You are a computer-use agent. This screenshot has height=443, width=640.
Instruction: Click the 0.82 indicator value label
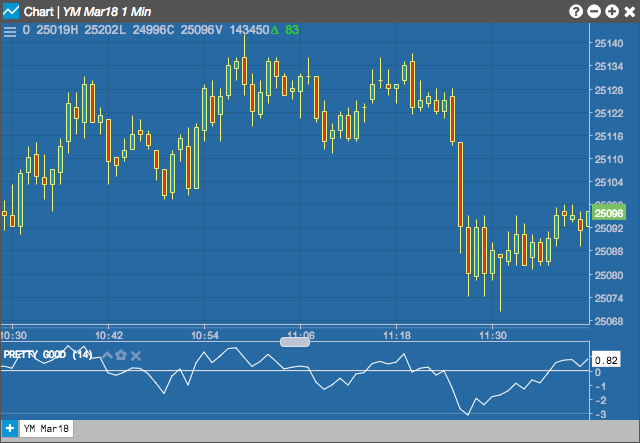(606, 360)
